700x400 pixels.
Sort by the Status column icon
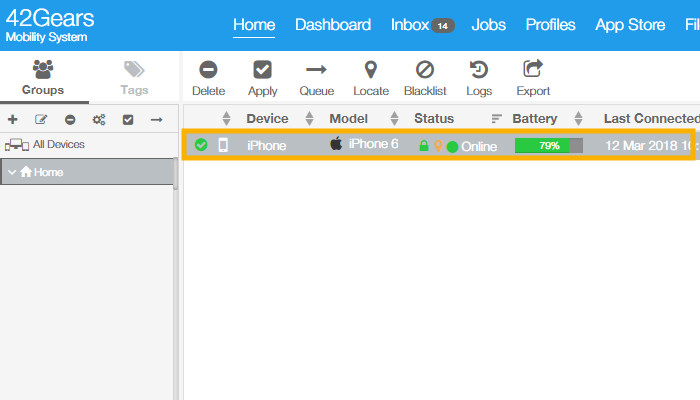[496, 118]
